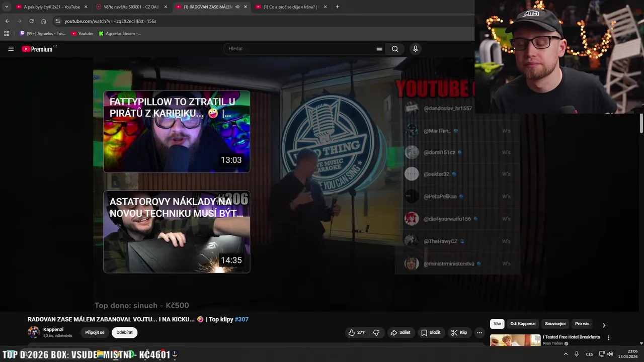Select the Související filter chip

555,324
